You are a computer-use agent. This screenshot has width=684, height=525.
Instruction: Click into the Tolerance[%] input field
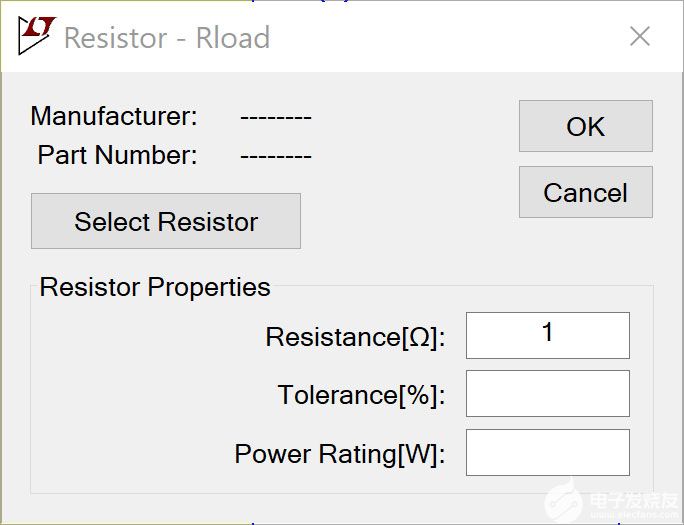[x=547, y=393]
